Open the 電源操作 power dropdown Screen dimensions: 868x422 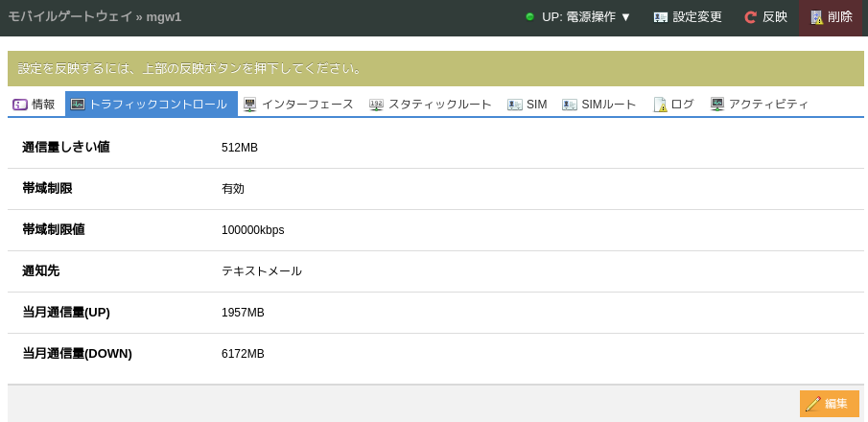(x=586, y=17)
